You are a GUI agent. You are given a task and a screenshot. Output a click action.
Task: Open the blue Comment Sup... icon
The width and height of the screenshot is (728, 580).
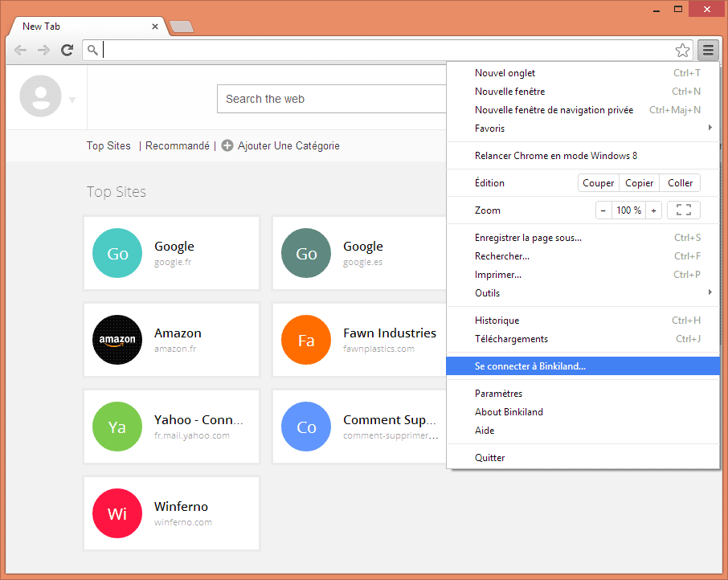[306, 427]
